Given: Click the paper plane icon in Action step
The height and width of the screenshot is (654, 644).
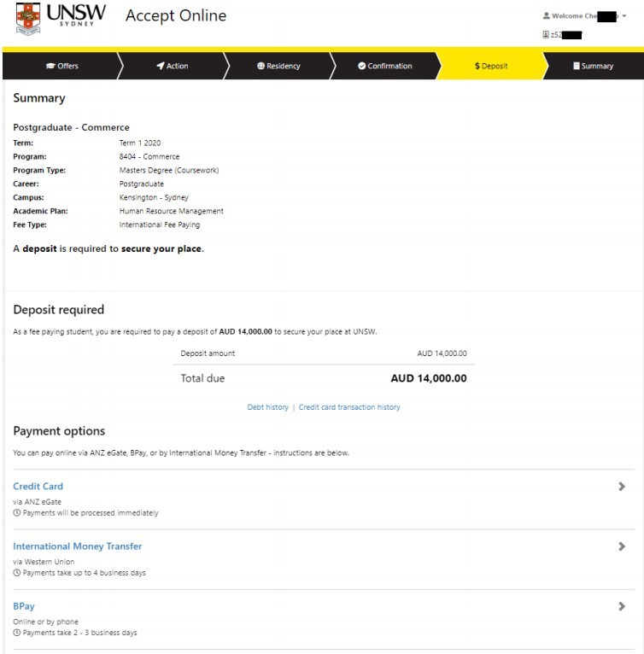Looking at the screenshot, I should coord(161,66).
